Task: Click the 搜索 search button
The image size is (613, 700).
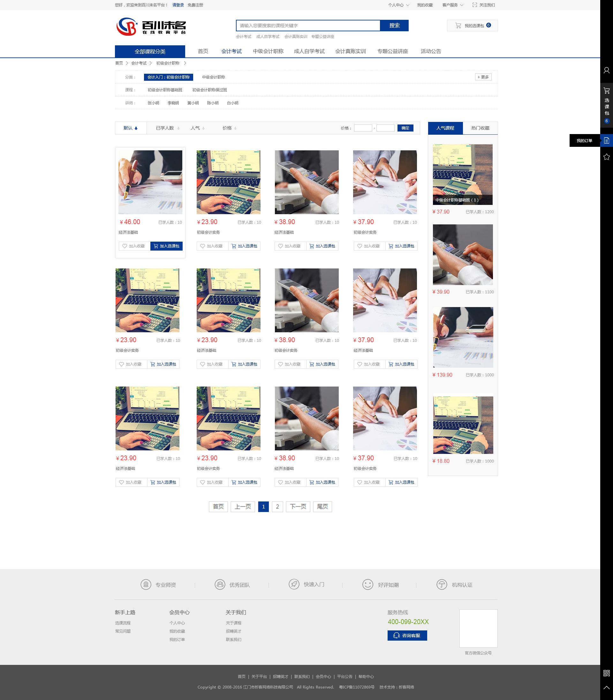Action: pyautogui.click(x=394, y=26)
